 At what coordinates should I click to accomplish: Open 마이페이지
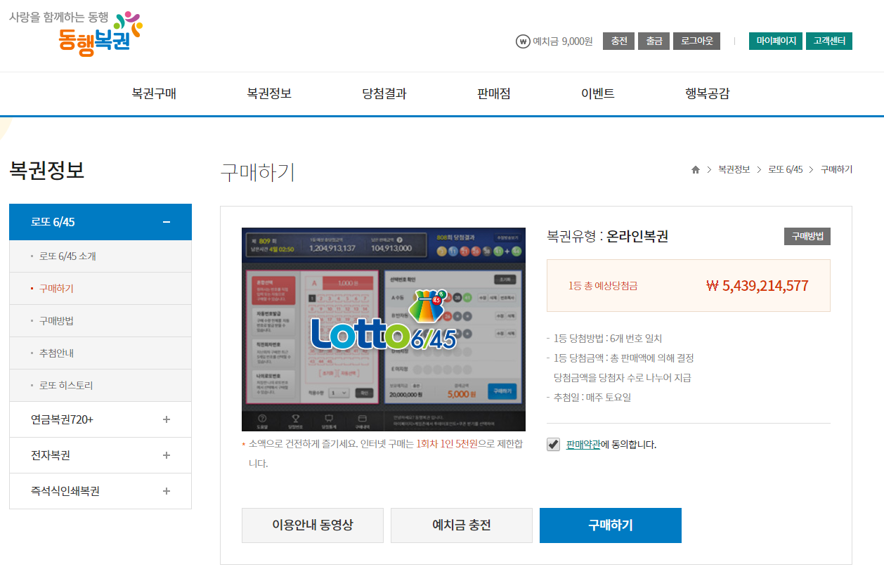tap(776, 41)
